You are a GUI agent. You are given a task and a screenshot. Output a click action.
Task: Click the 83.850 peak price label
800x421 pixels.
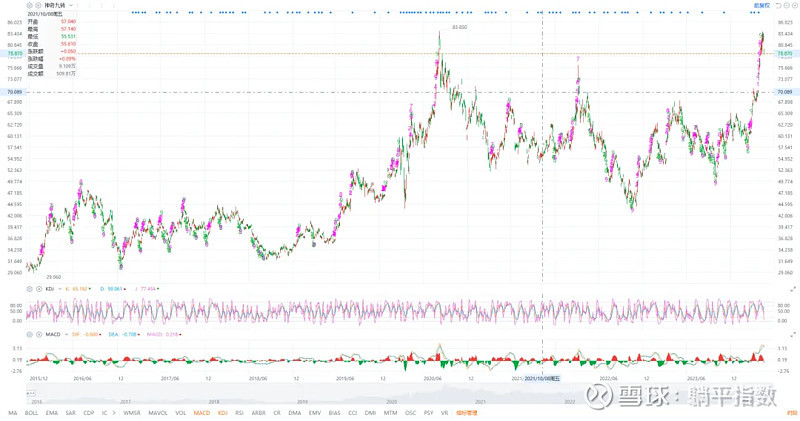point(459,27)
